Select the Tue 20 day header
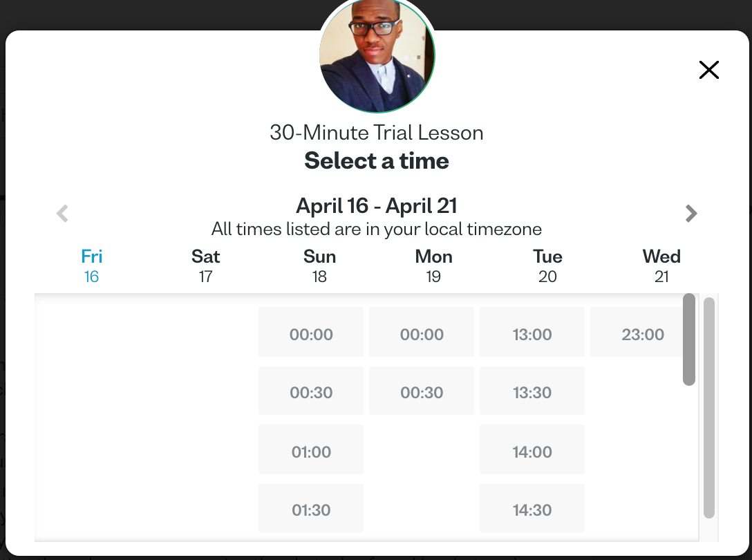The height and width of the screenshot is (560, 752). coord(547,266)
